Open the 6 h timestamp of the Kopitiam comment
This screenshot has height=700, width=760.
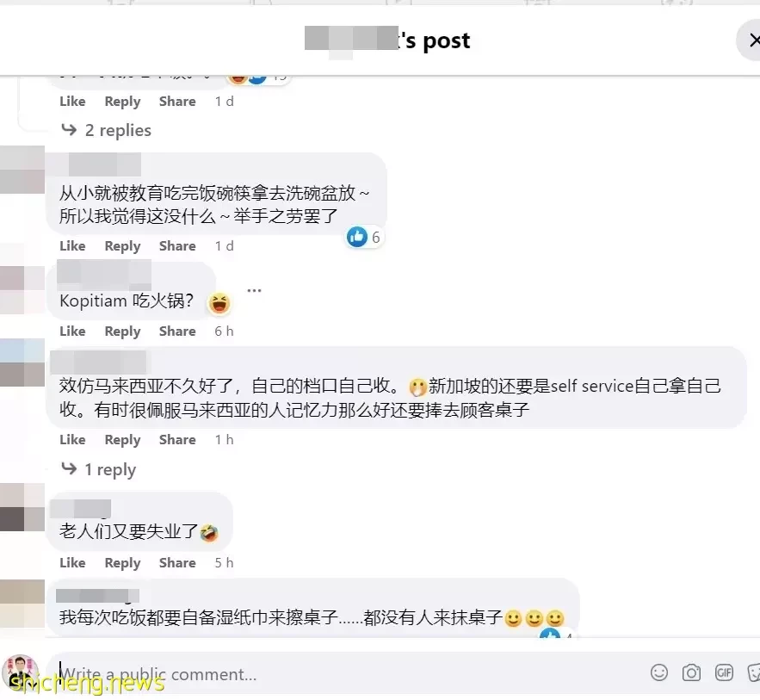point(224,331)
